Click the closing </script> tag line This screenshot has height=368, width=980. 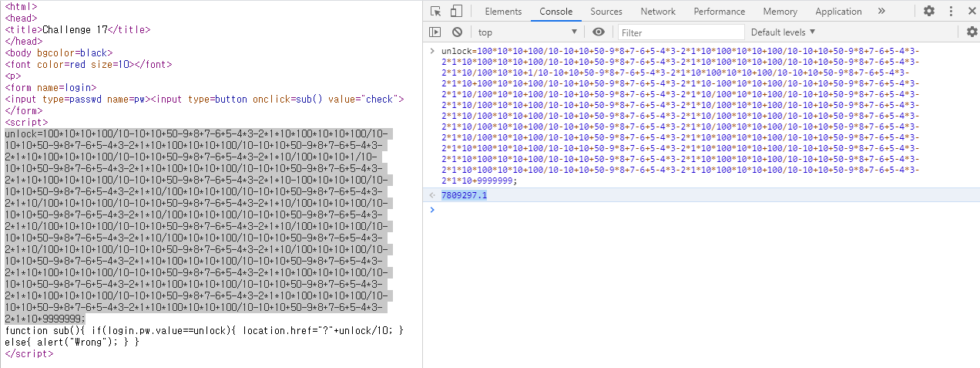pos(29,353)
